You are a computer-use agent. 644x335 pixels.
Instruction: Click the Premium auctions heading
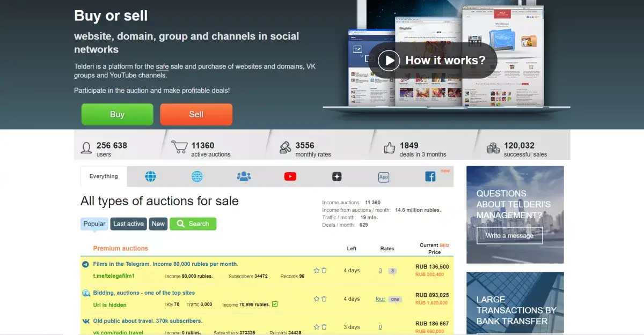120,248
